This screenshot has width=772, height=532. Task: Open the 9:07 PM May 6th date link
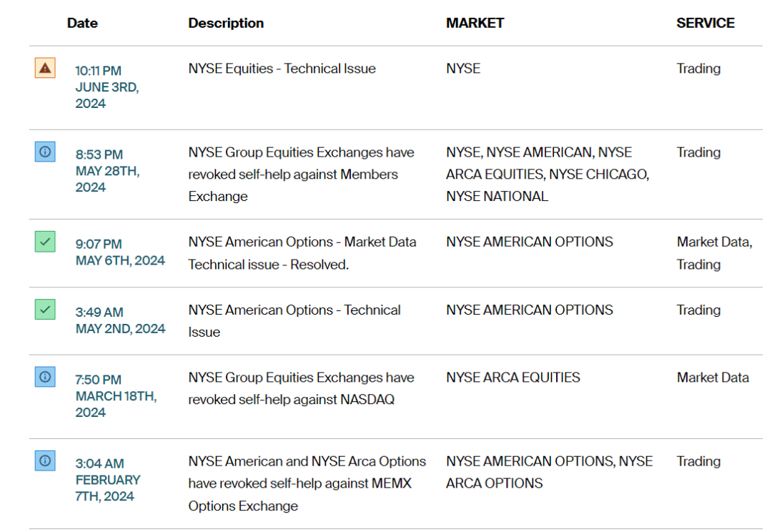120,252
